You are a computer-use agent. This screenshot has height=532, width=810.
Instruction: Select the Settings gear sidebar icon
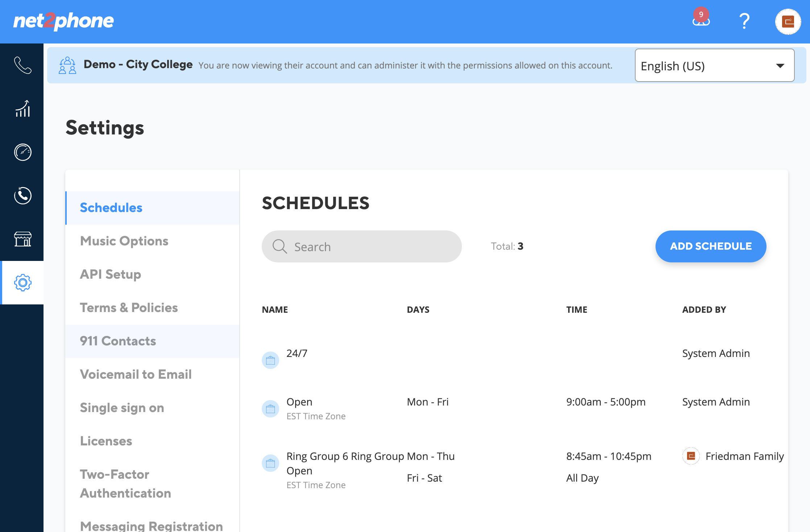coord(22,283)
